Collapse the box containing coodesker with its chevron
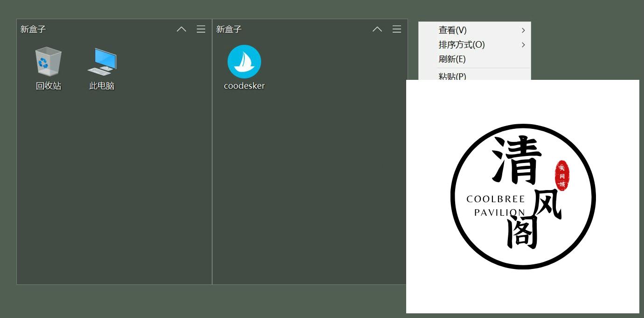Image resolution: width=644 pixels, height=318 pixels. click(377, 29)
